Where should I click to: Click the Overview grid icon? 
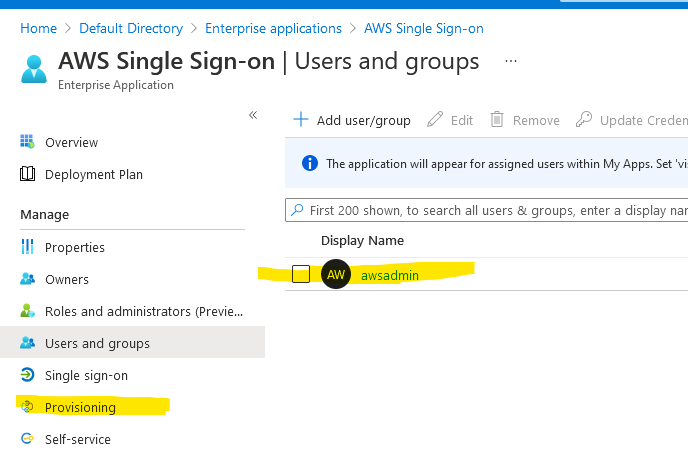tap(27, 142)
